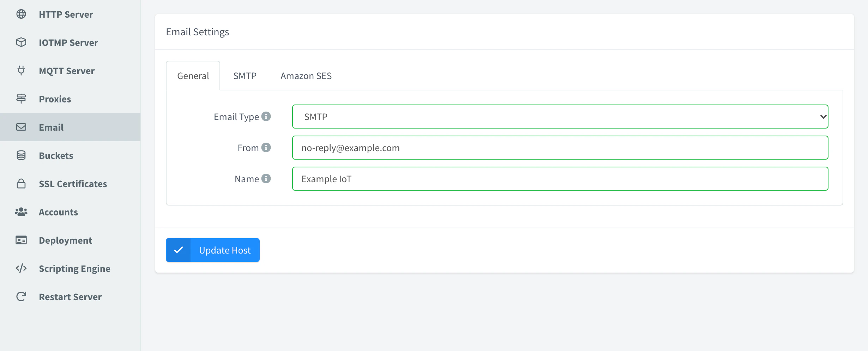Choose Restart Server from sidebar
868x351 pixels.
pyautogui.click(x=70, y=297)
